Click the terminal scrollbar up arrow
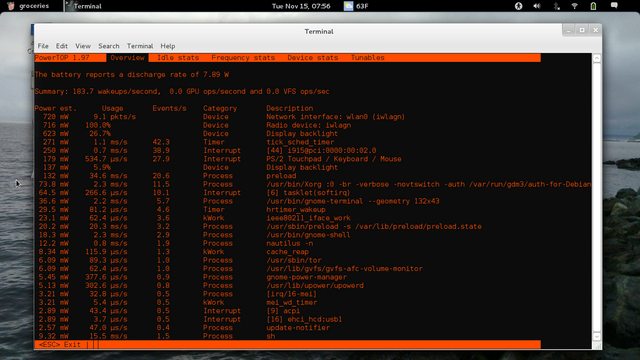 pyautogui.click(x=597, y=58)
